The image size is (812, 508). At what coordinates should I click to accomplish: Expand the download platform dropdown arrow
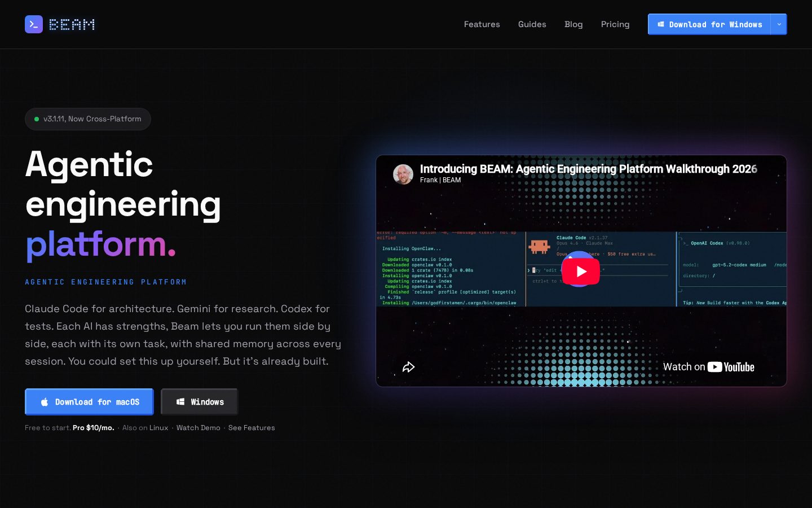pyautogui.click(x=779, y=24)
